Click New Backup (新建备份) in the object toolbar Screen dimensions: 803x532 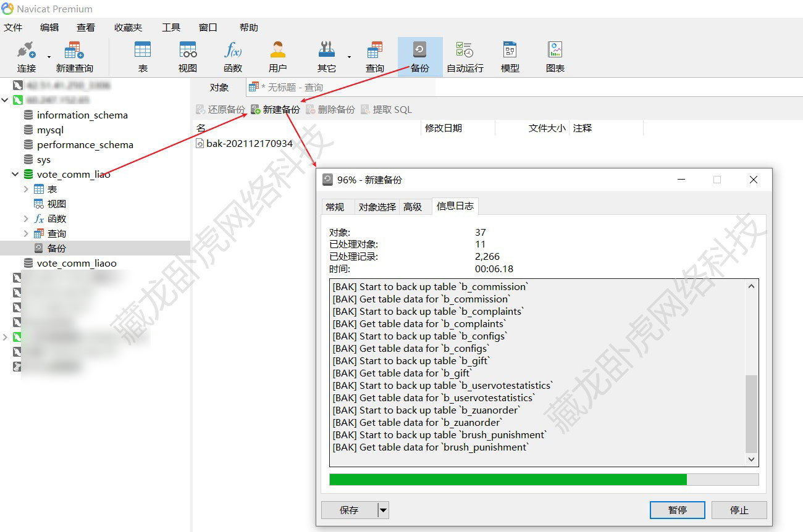coord(275,109)
